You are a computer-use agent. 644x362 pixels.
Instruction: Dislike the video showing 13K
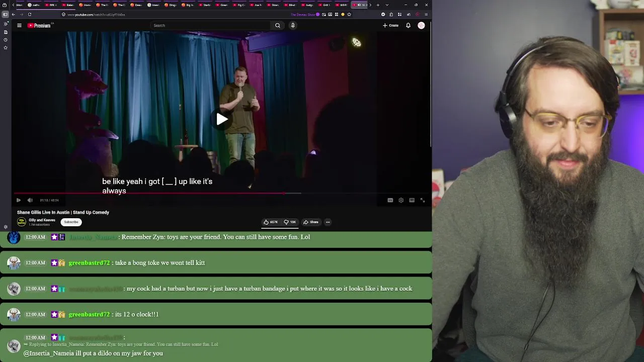[290, 222]
